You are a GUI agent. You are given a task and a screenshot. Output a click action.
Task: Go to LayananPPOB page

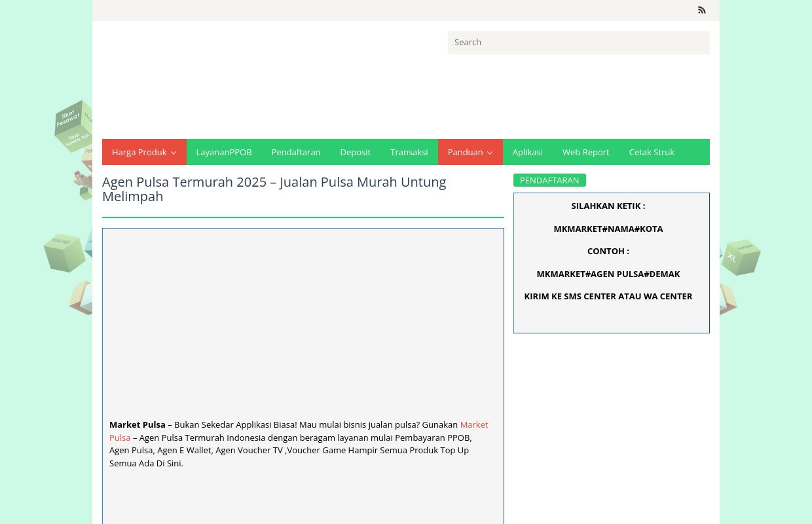click(x=223, y=152)
